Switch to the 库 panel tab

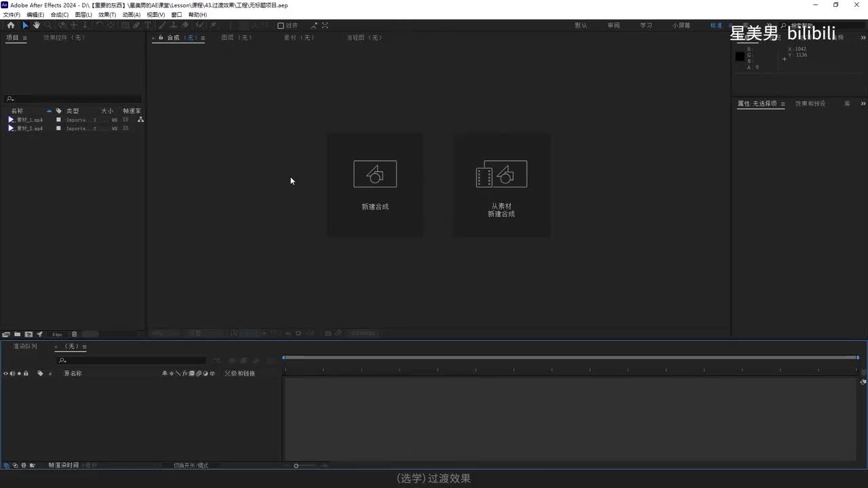pyautogui.click(x=847, y=104)
